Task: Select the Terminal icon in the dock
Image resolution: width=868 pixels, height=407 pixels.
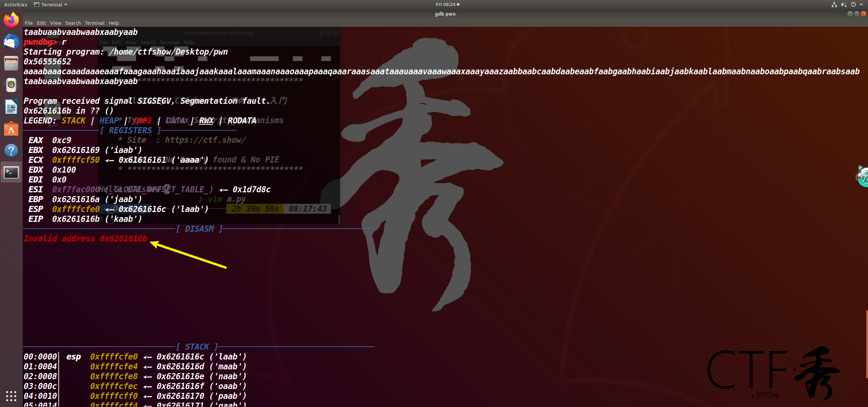Action: (x=11, y=173)
